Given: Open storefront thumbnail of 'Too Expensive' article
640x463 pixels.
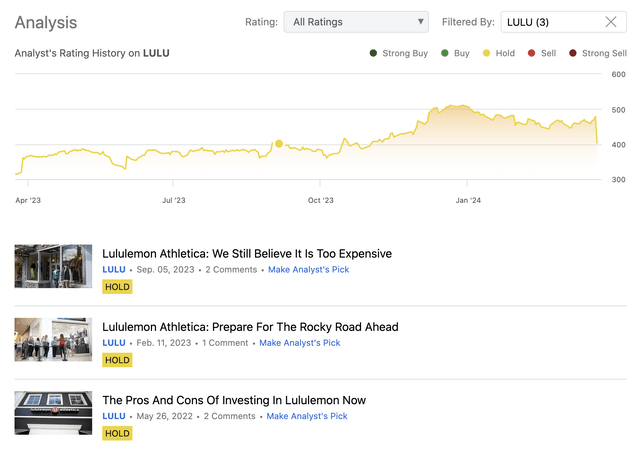Looking at the screenshot, I should (53, 266).
